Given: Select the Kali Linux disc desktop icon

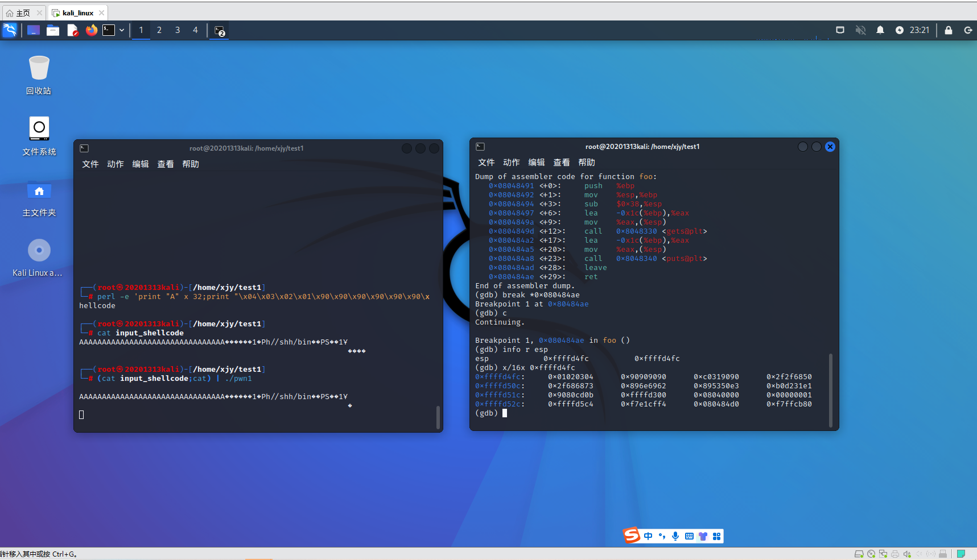Looking at the screenshot, I should pos(38,258).
